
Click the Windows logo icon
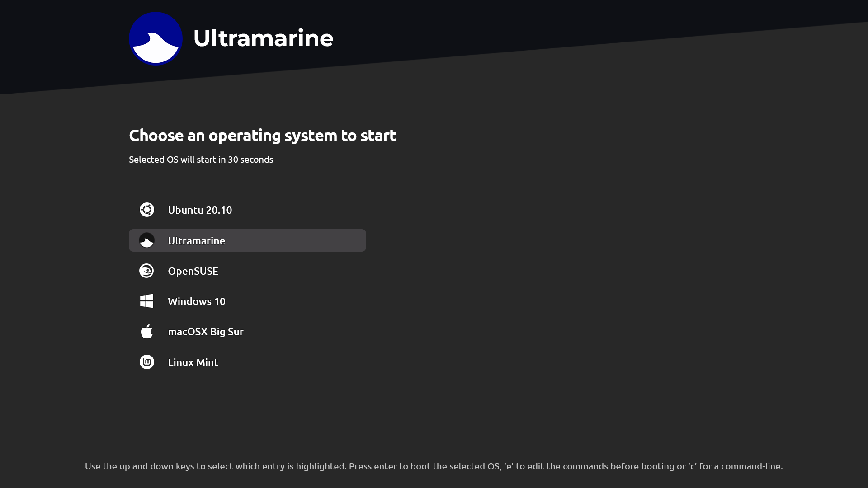coord(146,301)
